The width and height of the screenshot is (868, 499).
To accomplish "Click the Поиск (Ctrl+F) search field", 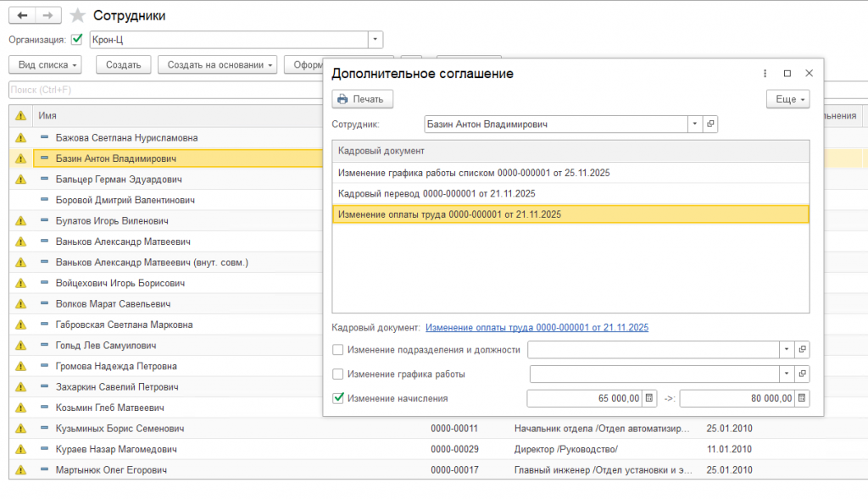I will (161, 90).
